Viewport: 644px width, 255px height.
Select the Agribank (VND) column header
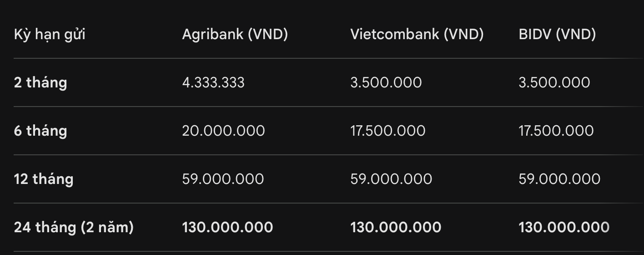coord(235,34)
